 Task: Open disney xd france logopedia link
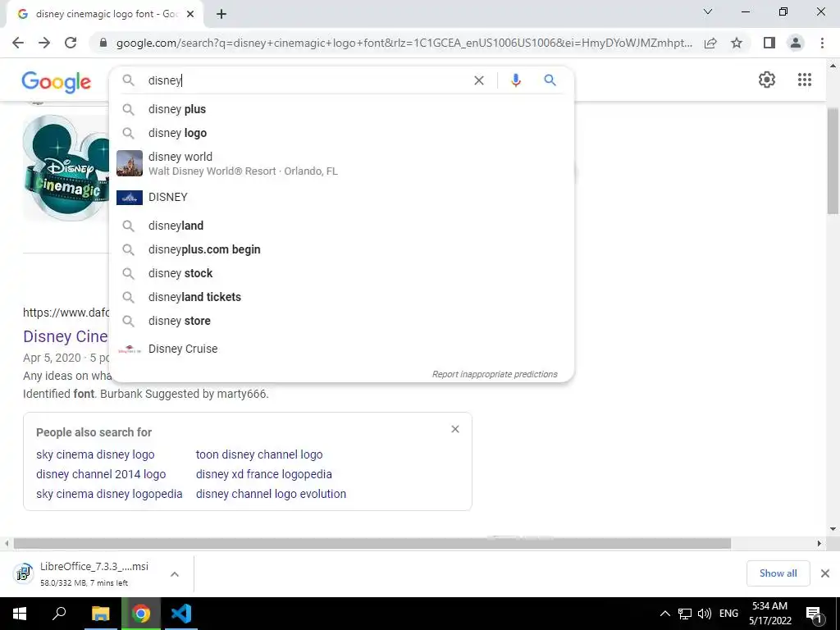tap(263, 474)
